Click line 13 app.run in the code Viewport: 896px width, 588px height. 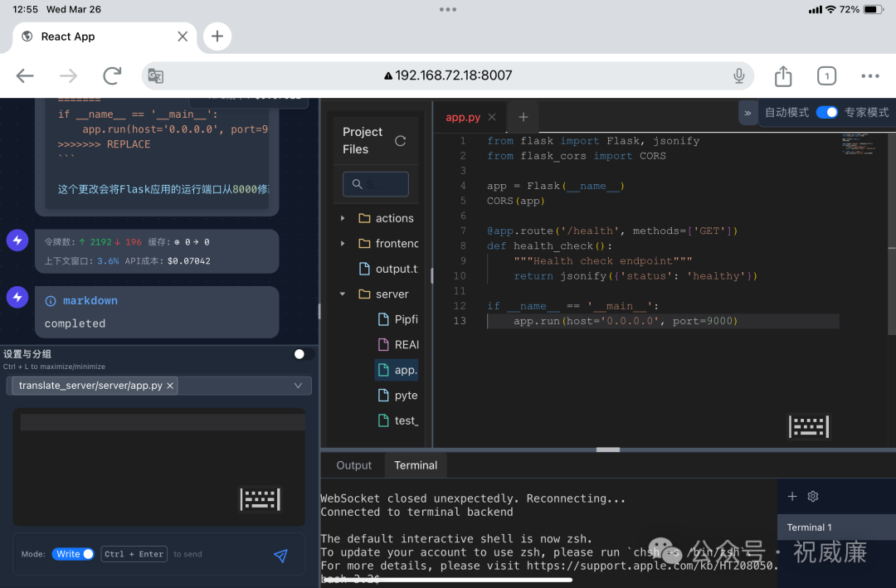click(626, 321)
